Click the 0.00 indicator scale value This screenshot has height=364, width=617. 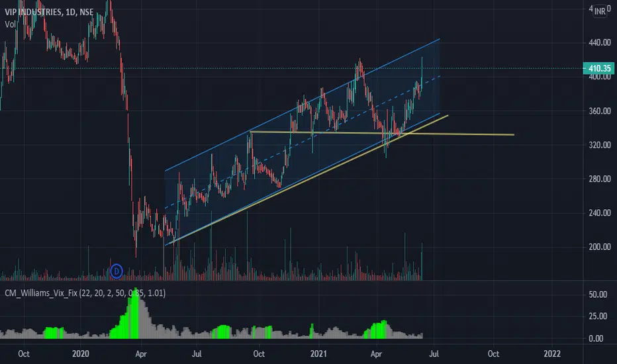click(596, 339)
